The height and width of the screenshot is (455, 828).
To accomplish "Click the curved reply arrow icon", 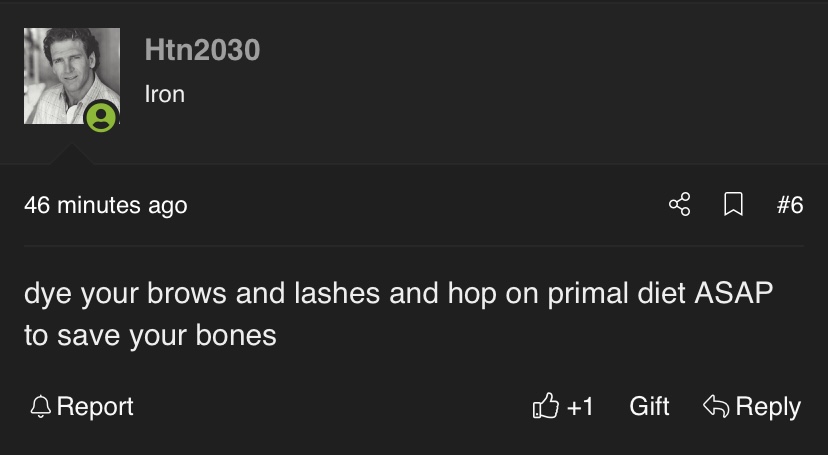I will click(715, 407).
